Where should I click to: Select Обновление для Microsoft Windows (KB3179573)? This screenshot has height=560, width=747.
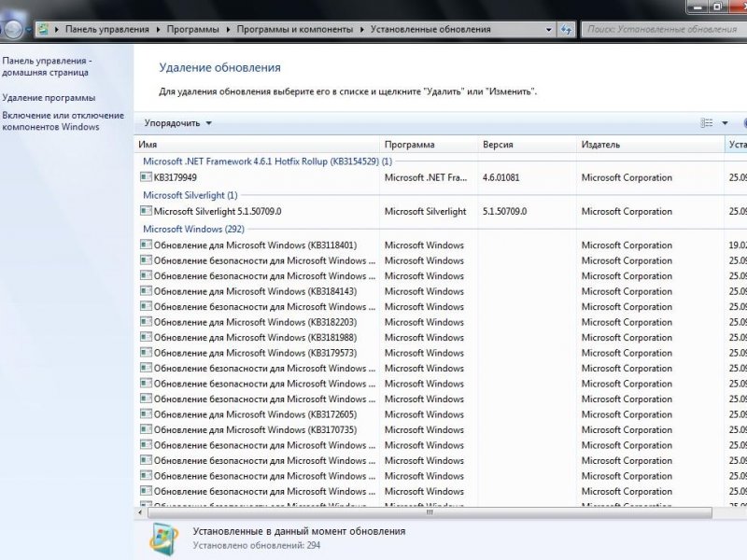click(441, 353)
